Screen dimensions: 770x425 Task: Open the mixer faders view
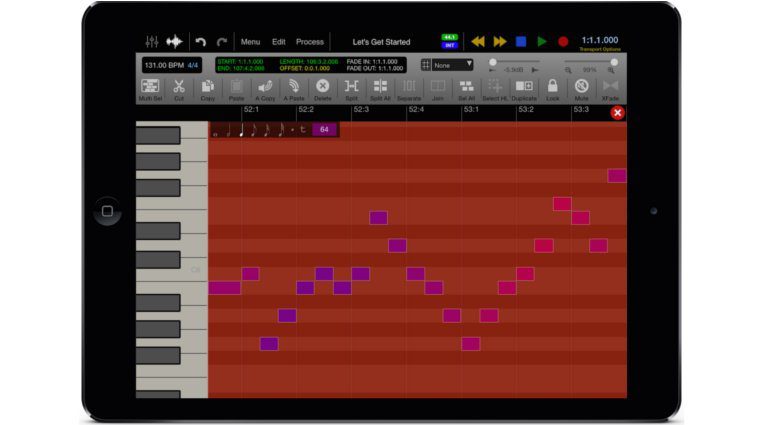pyautogui.click(x=152, y=42)
